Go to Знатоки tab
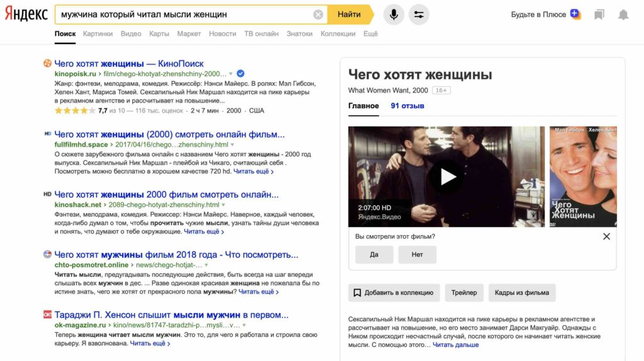 coord(299,34)
